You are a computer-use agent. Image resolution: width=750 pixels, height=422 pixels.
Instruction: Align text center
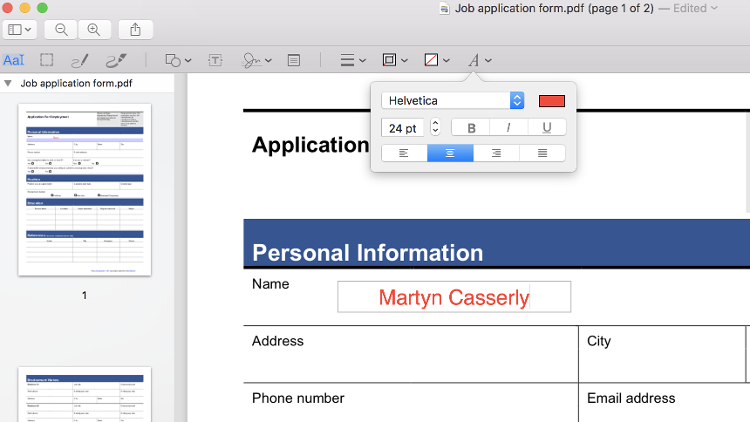point(450,153)
